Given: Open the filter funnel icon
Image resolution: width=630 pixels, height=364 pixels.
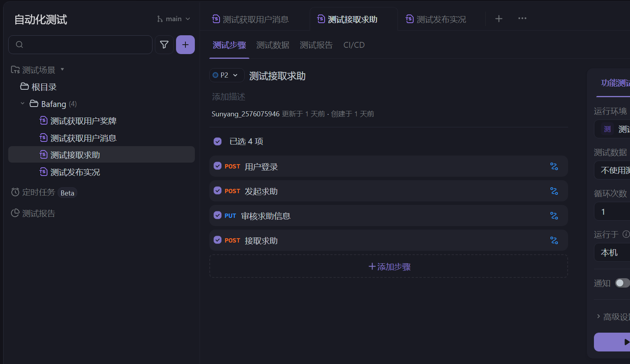Looking at the screenshot, I should click(164, 45).
